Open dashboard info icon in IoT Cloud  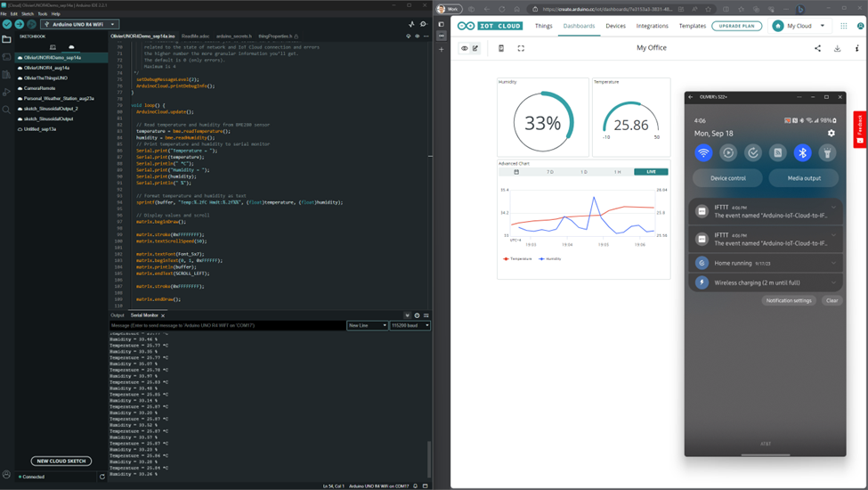[857, 48]
